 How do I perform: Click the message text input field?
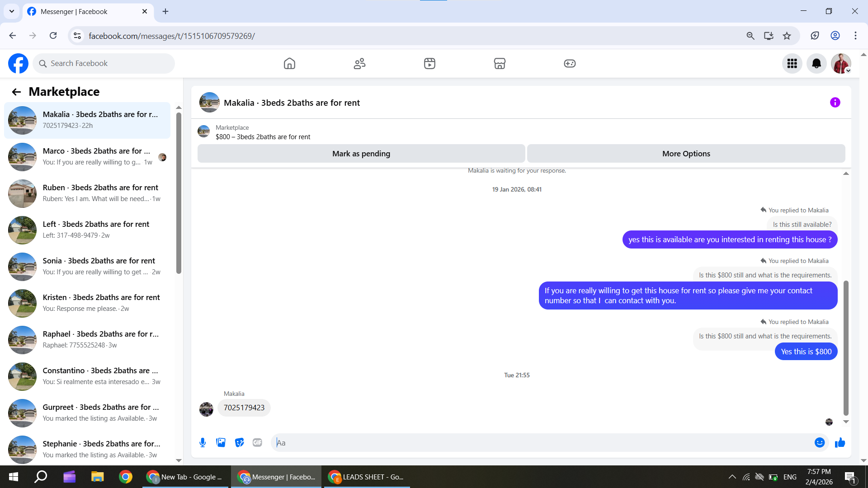pos(542,443)
